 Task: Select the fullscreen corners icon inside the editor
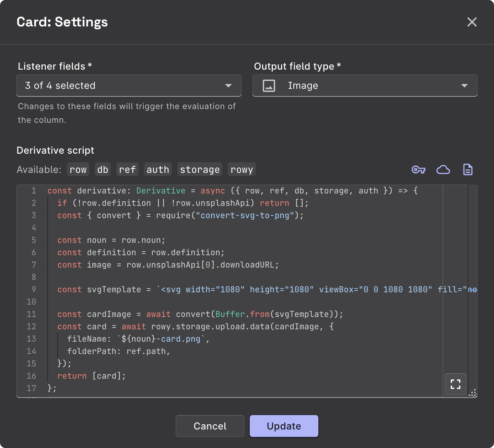click(x=455, y=384)
